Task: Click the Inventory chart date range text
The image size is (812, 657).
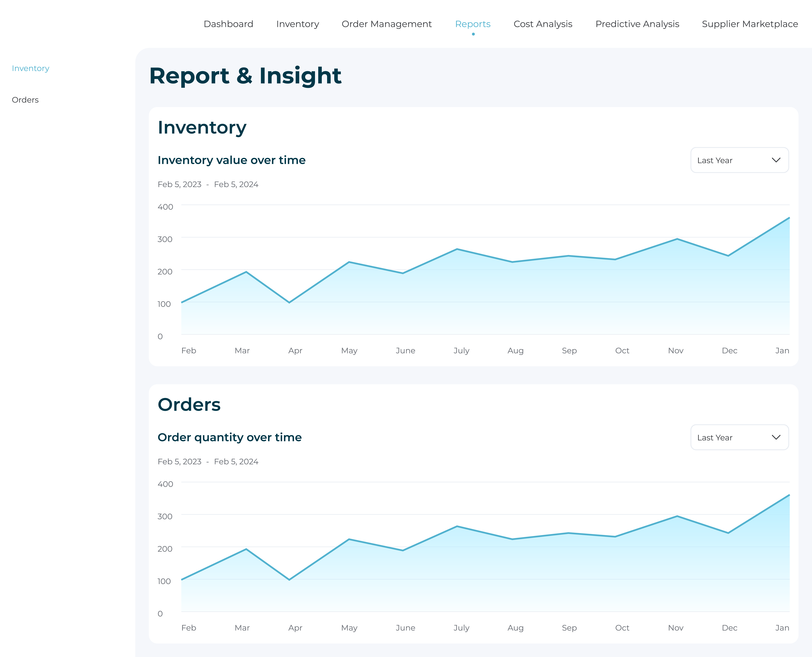Action: point(208,184)
